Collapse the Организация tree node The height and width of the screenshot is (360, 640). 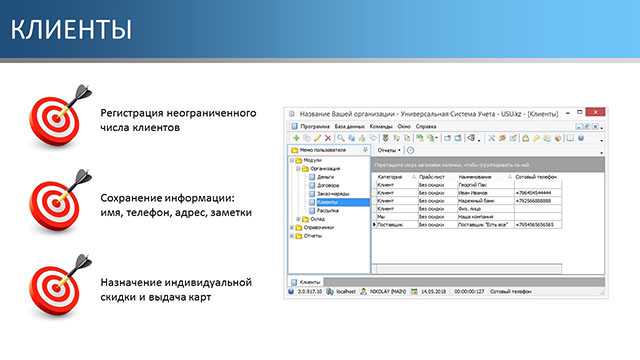[298, 169]
